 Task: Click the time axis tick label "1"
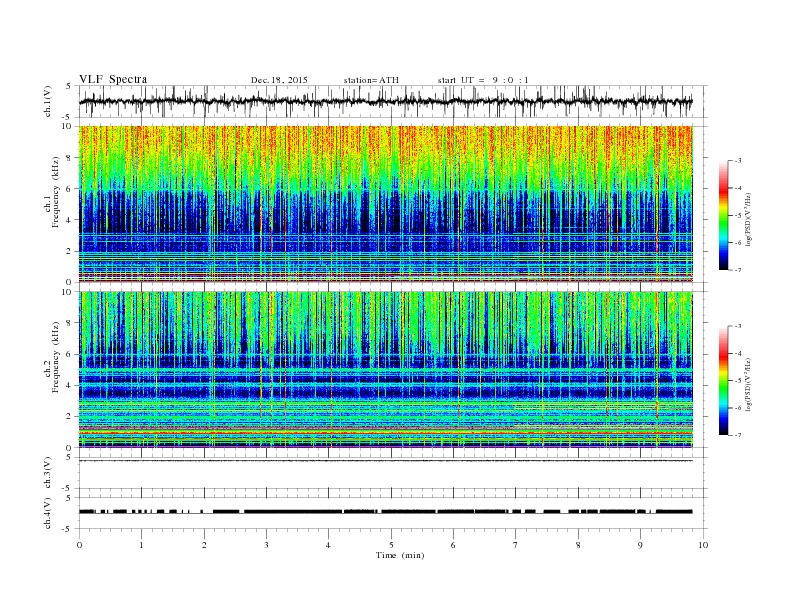(142, 545)
